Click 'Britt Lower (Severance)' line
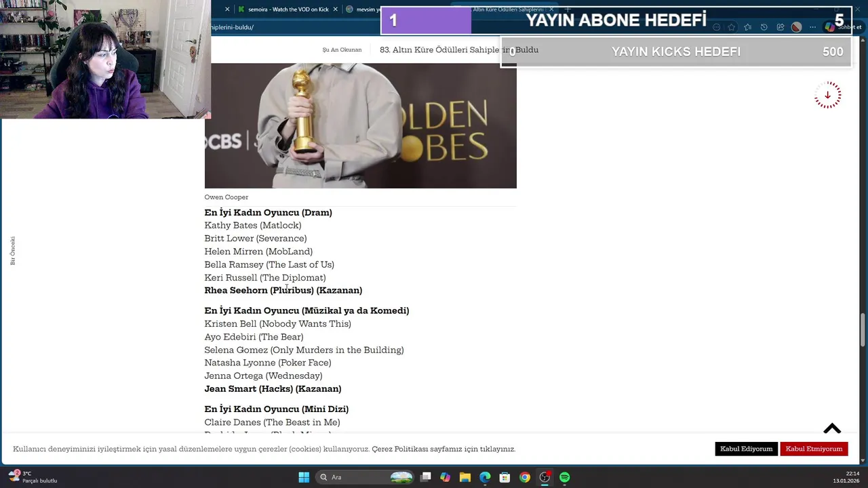Screen dimensions: 868x488 pyautogui.click(x=256, y=239)
